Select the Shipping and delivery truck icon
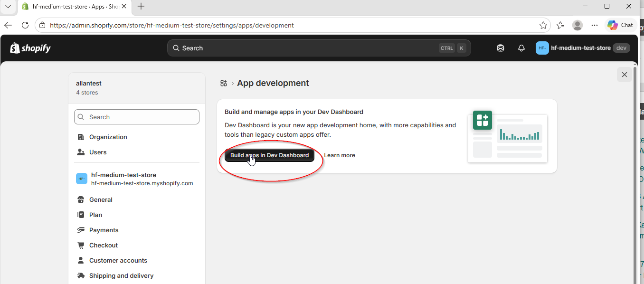Image resolution: width=644 pixels, height=284 pixels. [x=81, y=275]
